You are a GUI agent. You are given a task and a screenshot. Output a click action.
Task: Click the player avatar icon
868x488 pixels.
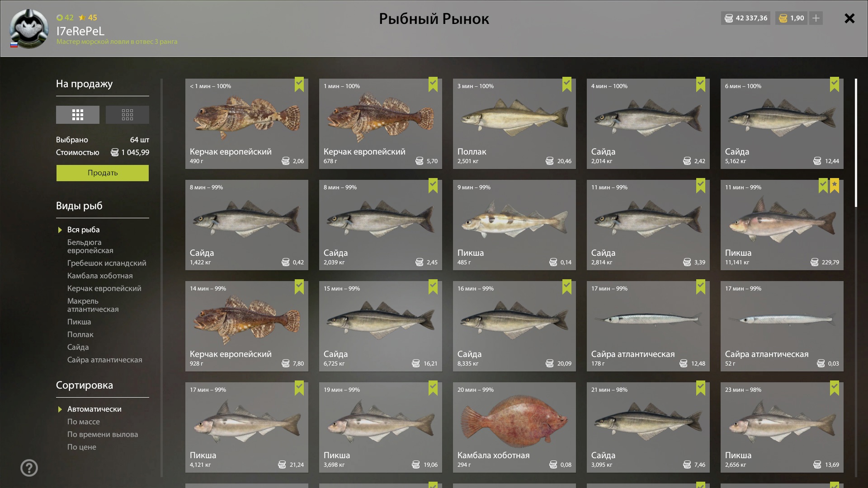[29, 28]
